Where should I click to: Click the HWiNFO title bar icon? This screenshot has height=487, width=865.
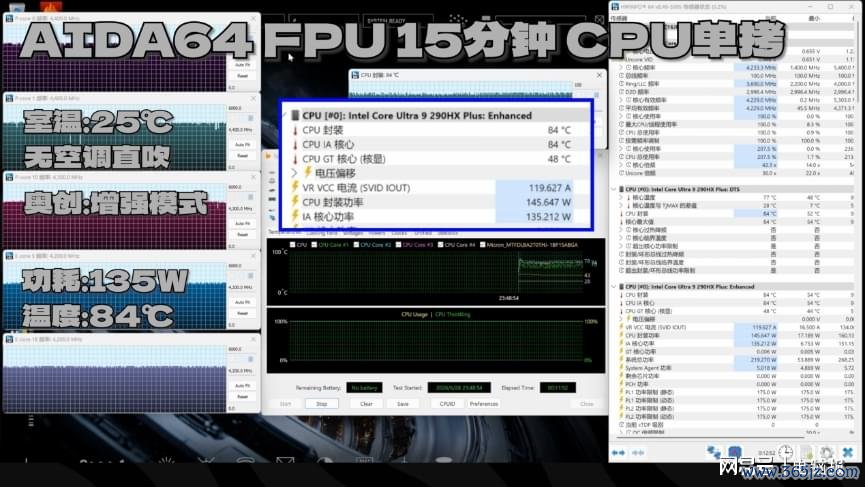tap(615, 7)
